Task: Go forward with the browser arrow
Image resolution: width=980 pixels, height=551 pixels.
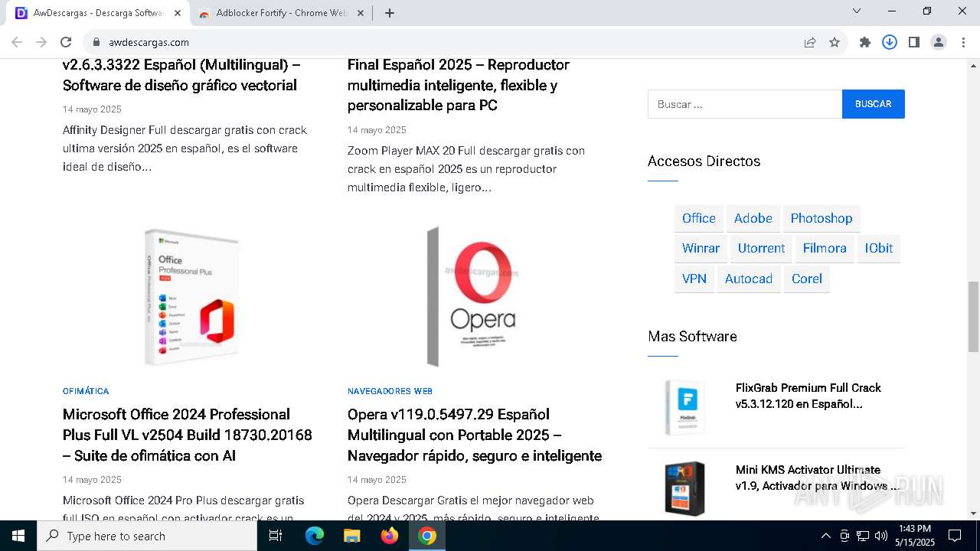Action: [x=41, y=42]
